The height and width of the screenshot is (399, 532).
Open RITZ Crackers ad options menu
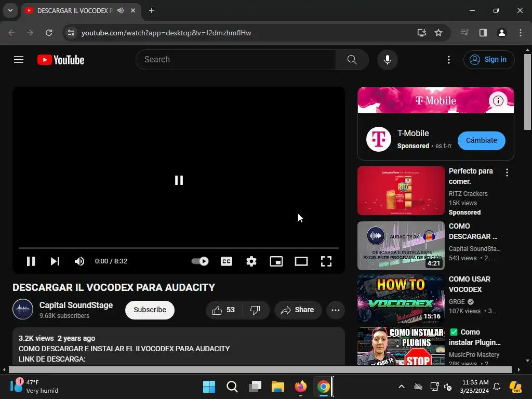[x=507, y=172]
